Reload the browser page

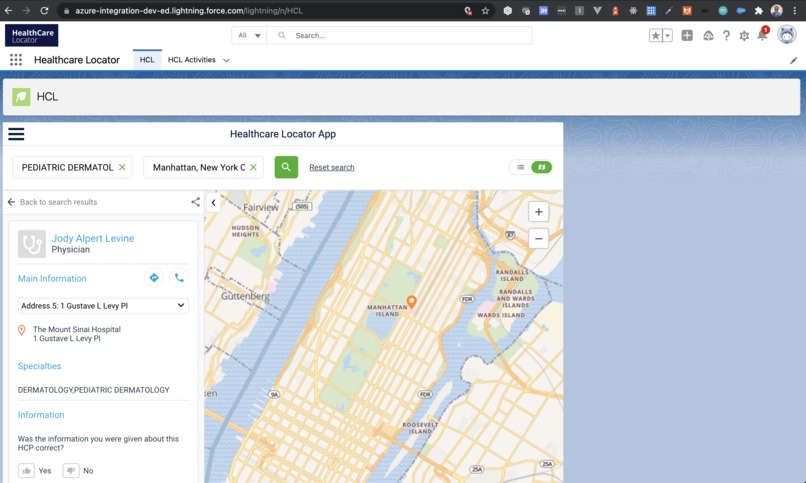(x=44, y=10)
